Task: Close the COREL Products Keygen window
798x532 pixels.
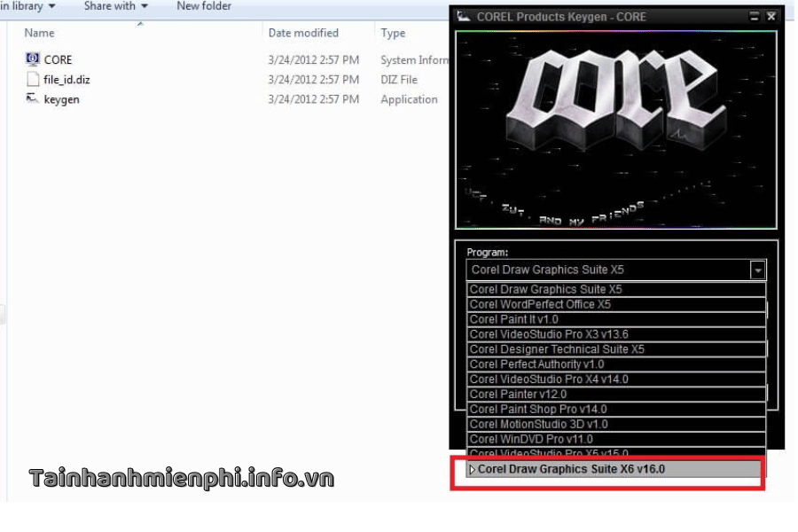Action: pos(771,16)
